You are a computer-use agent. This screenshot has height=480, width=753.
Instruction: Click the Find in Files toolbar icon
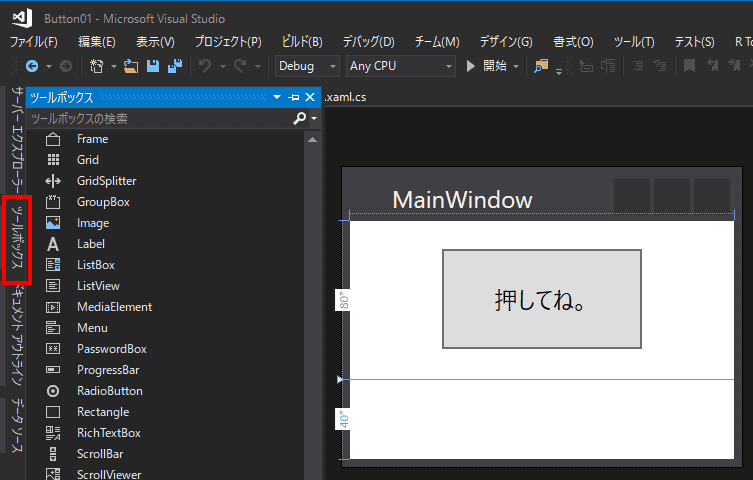point(541,66)
